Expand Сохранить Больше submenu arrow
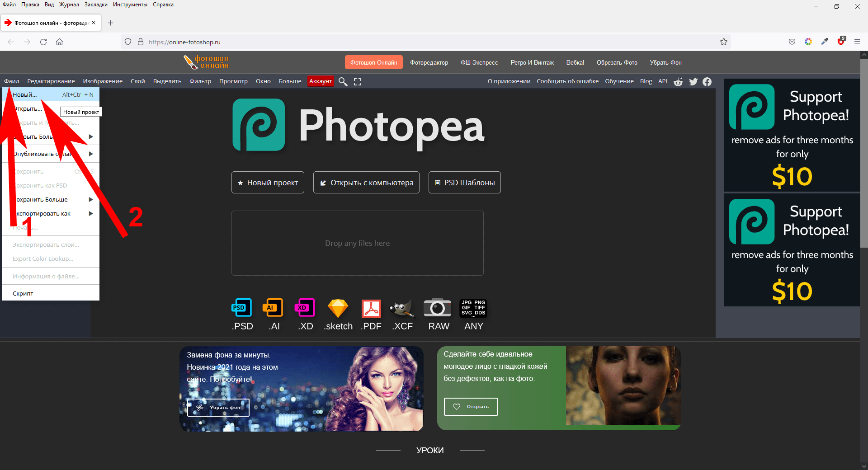The width and height of the screenshot is (868, 470). tap(91, 200)
